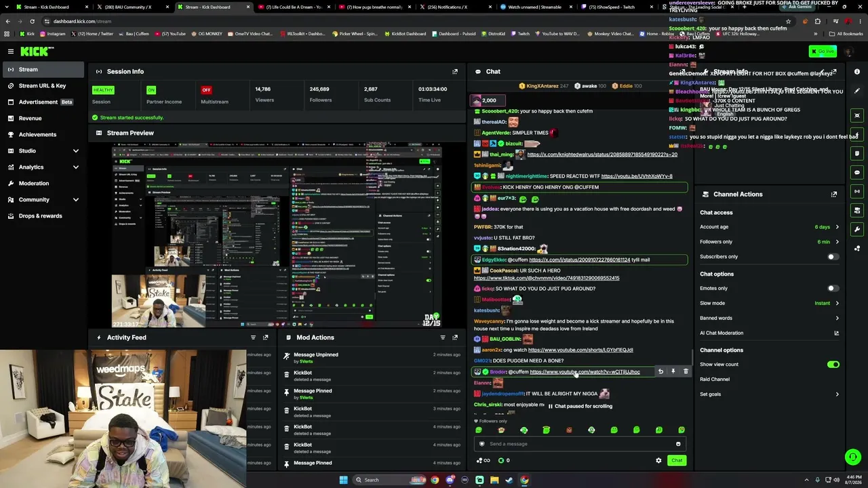The image size is (868, 488).
Task: Click the browser address bar URL
Action: click(82, 21)
